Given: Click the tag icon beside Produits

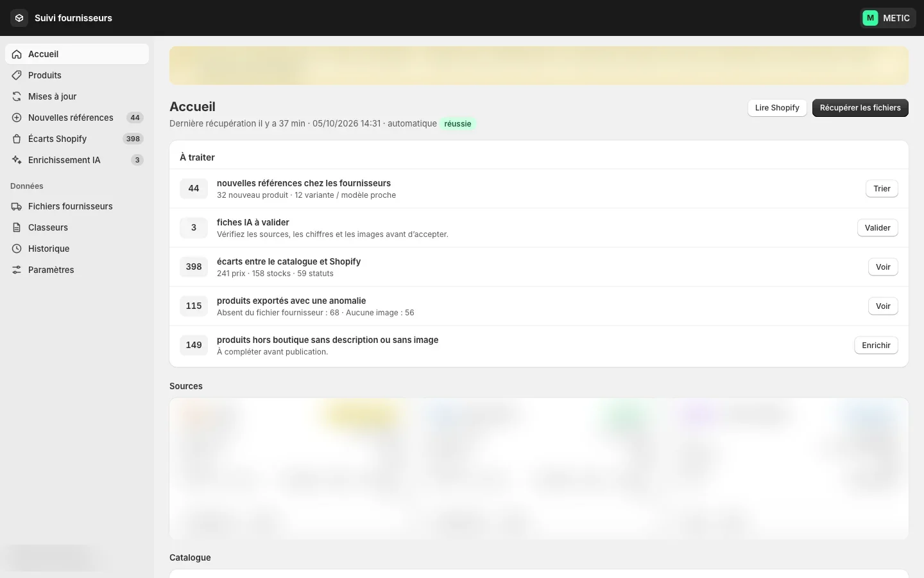Looking at the screenshot, I should (17, 75).
